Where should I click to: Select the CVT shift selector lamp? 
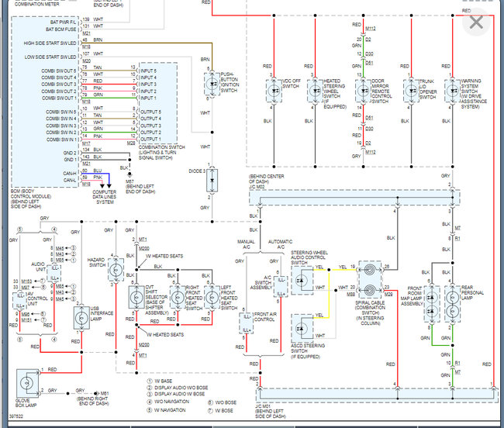136,298
